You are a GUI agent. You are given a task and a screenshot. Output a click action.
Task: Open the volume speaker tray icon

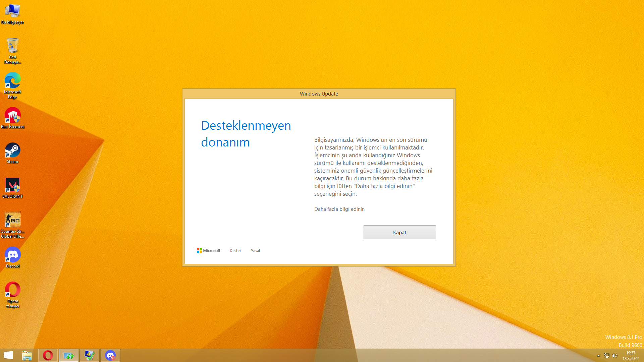tap(614, 356)
